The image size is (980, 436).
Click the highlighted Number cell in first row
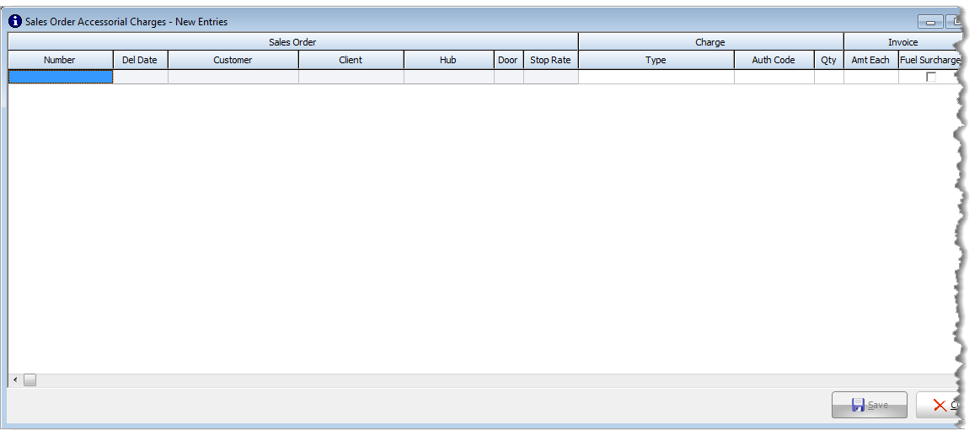[61, 77]
